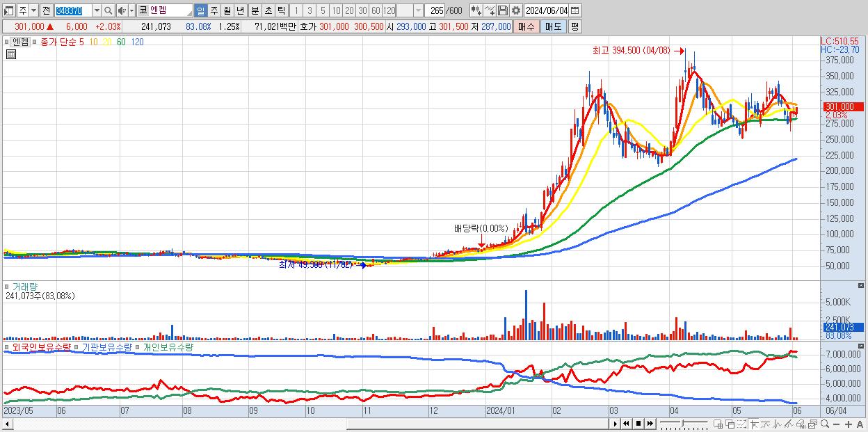868x432 pixels.
Task: Click the 기관보유수량 legend label
Action: [x=106, y=346]
